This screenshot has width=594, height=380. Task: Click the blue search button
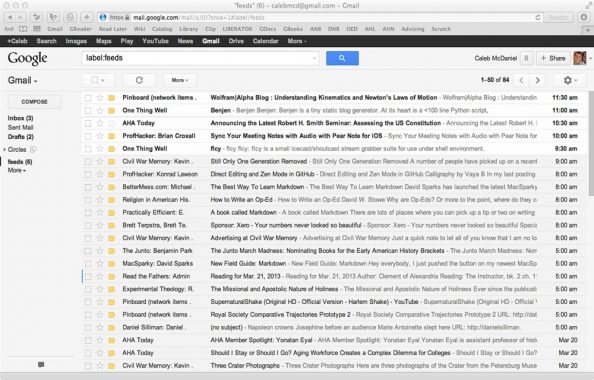342,58
